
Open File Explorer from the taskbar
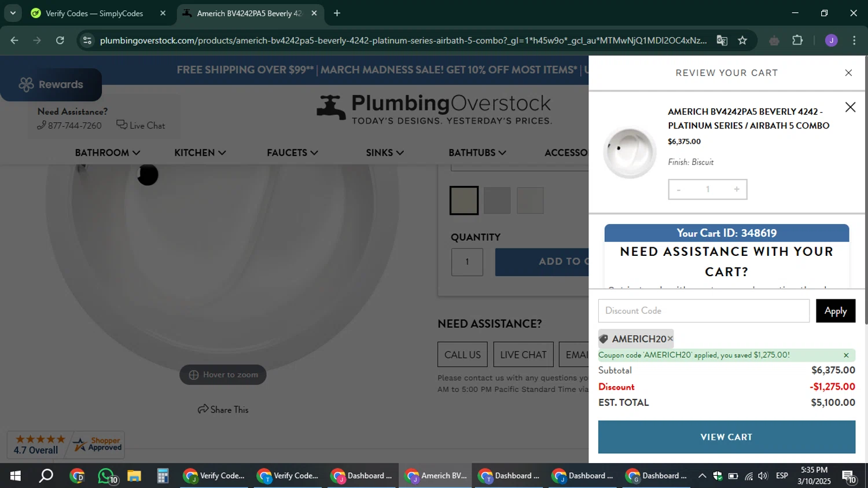click(134, 476)
